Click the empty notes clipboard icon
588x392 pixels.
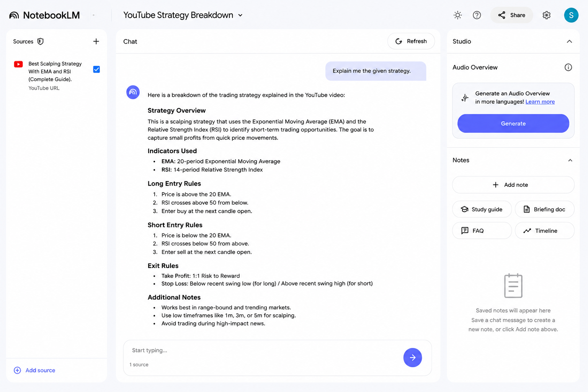click(x=513, y=286)
